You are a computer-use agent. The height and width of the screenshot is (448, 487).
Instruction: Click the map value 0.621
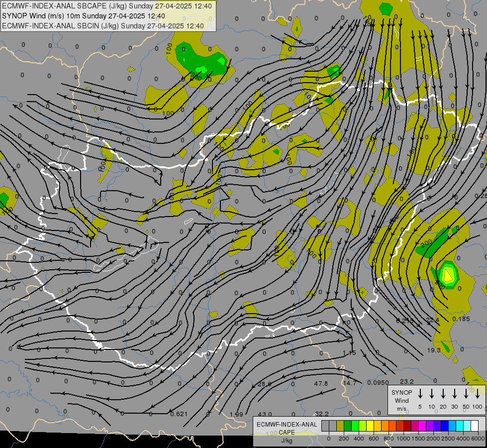click(x=179, y=414)
